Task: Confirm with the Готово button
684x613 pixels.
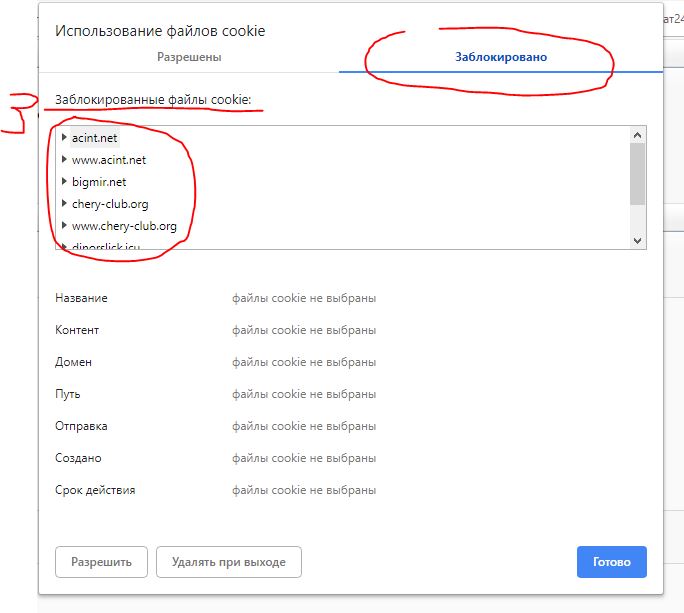Action: click(612, 562)
